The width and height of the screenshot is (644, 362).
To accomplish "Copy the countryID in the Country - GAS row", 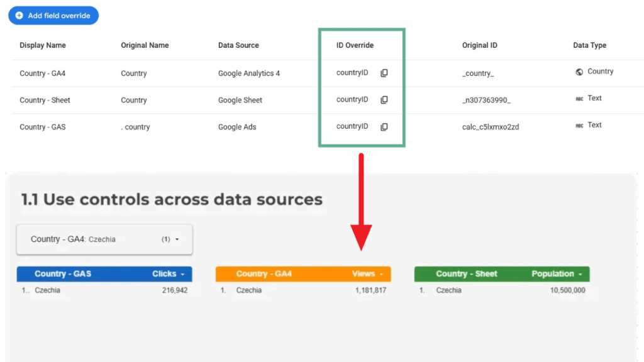I will (x=384, y=127).
